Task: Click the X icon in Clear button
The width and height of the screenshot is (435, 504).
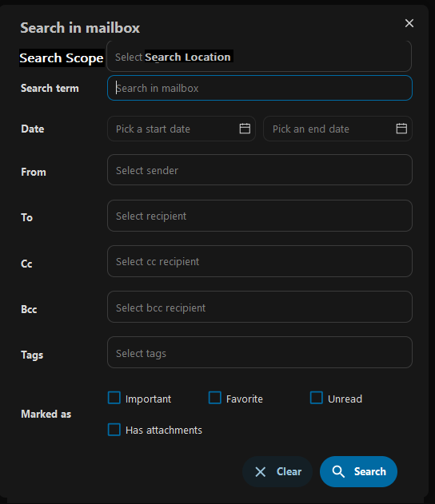Action: [261, 472]
